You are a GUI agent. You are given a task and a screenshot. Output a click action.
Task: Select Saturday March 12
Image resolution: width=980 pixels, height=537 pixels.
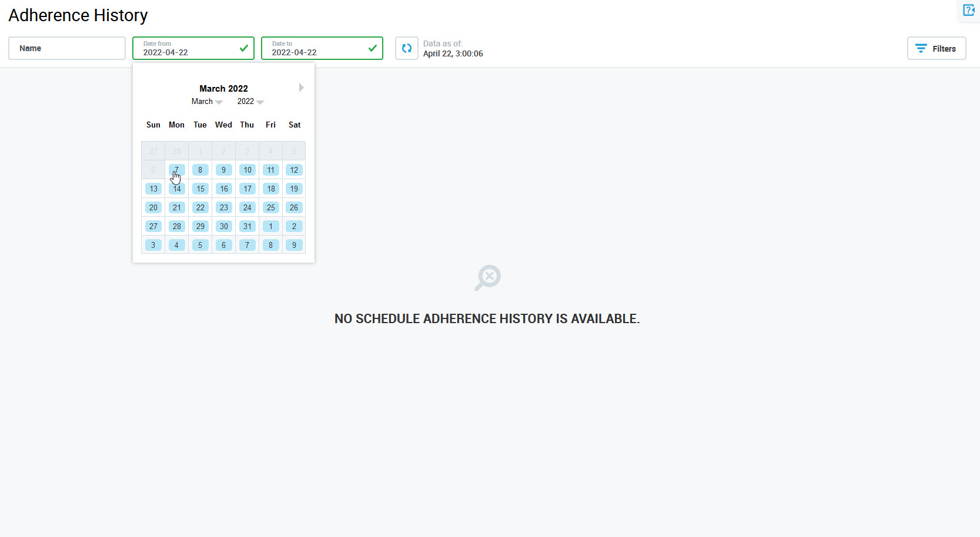click(294, 170)
